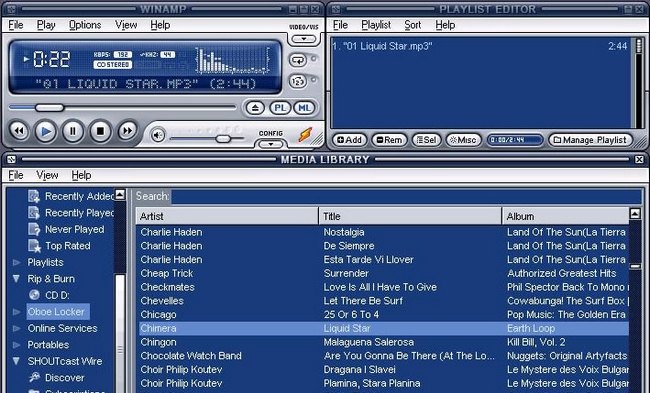Select the Chicago 25 Or 6 To 4 row

click(383, 315)
